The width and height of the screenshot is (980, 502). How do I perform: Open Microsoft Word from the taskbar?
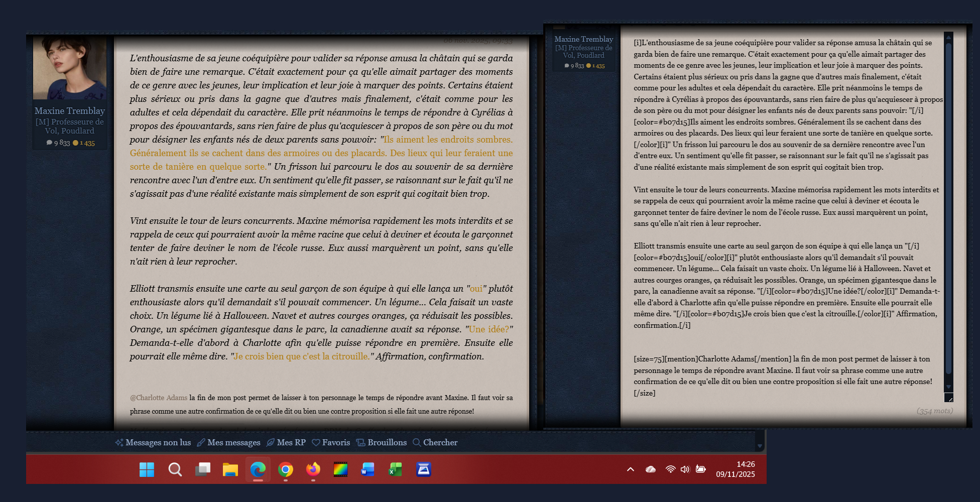click(x=368, y=470)
